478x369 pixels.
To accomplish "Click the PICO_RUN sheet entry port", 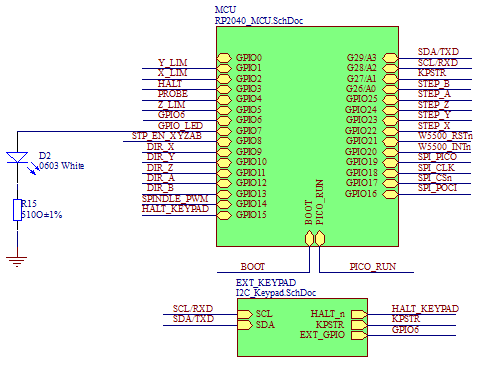I will 320,239.
